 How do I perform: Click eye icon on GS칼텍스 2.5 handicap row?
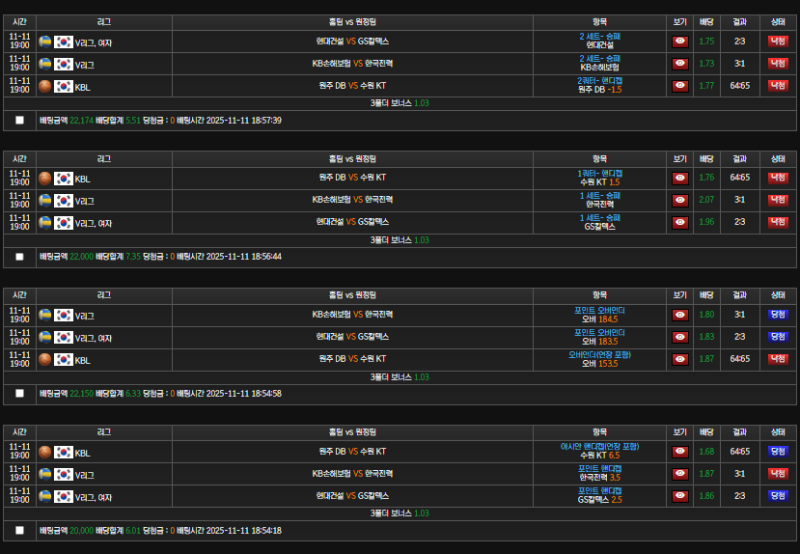coord(680,496)
